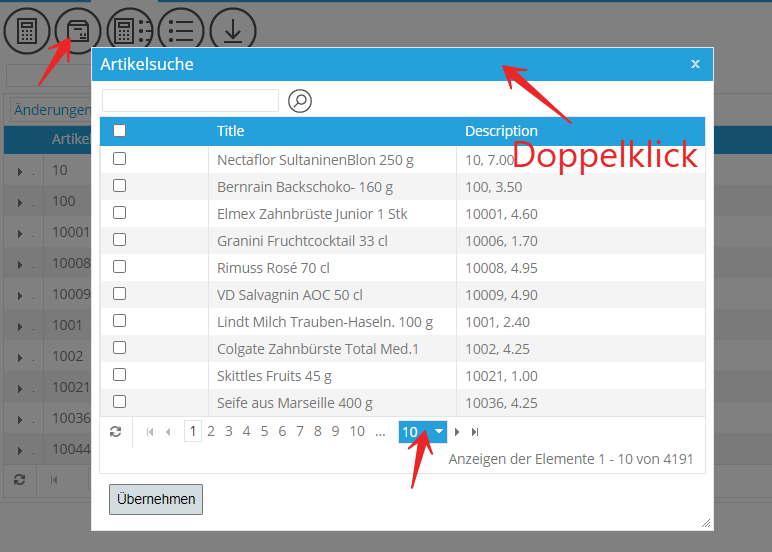Go to page 2 in pager
This screenshot has width=772, height=552.
[211, 432]
